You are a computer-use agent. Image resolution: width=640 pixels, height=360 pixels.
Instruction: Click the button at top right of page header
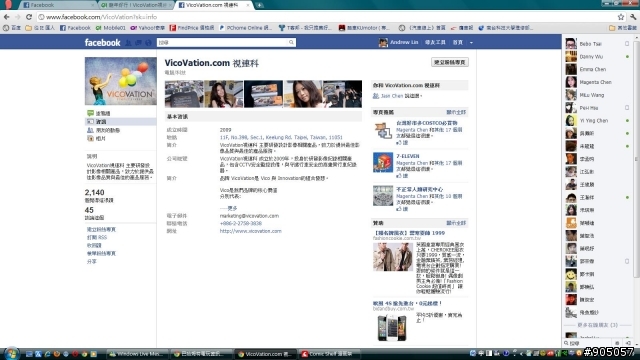[450, 62]
